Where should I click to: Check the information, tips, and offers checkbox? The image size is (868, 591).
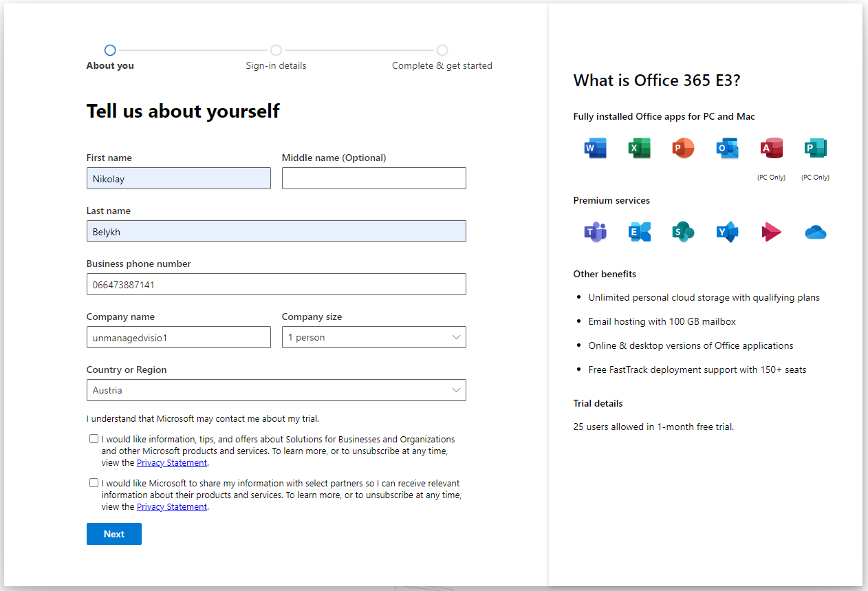click(x=94, y=439)
